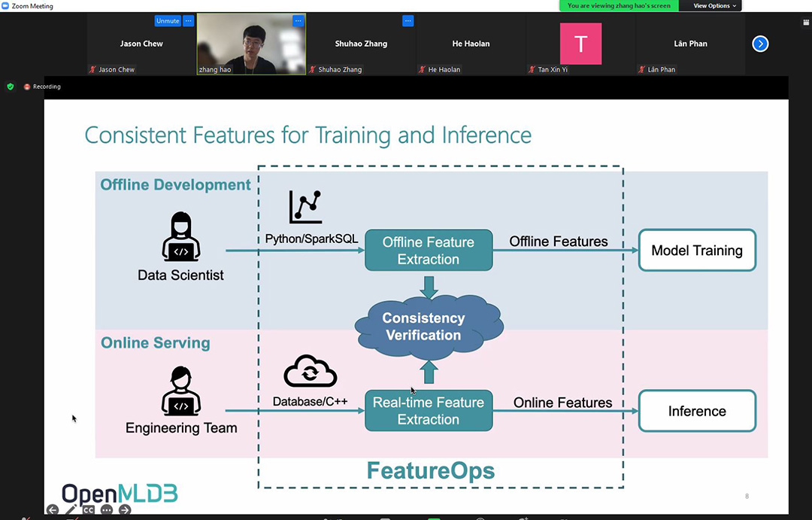Click the 'Offline Features' arrow label

coord(558,241)
